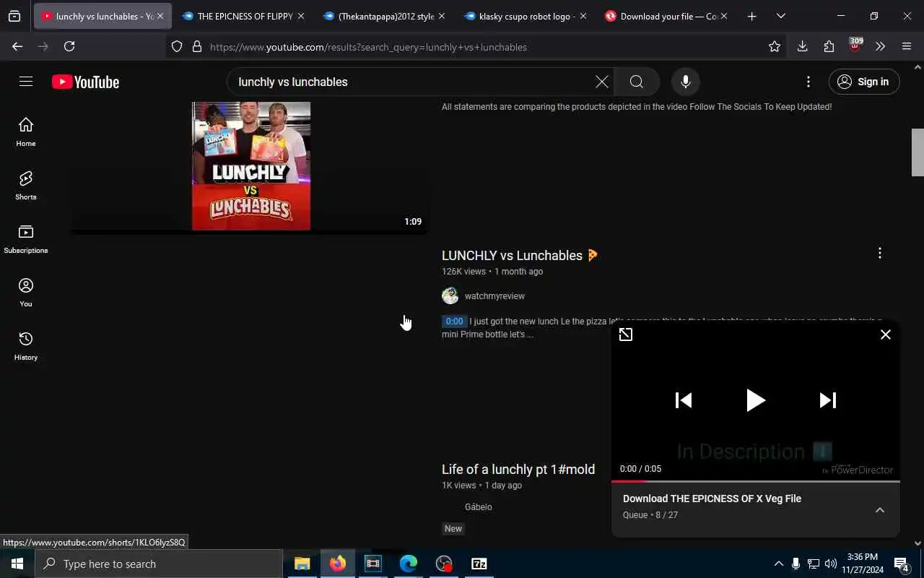Show site security lock info
Screen dimensions: 924x578
196,47
